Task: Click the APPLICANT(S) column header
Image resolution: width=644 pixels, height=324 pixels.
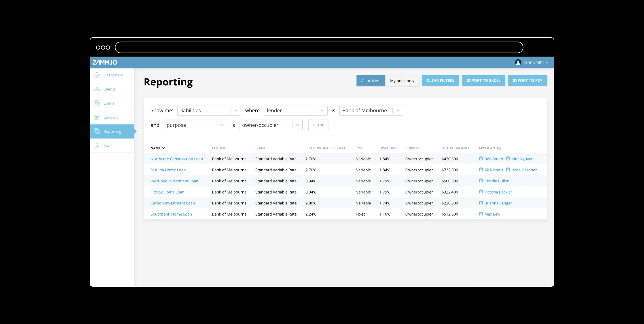Action: pos(490,148)
